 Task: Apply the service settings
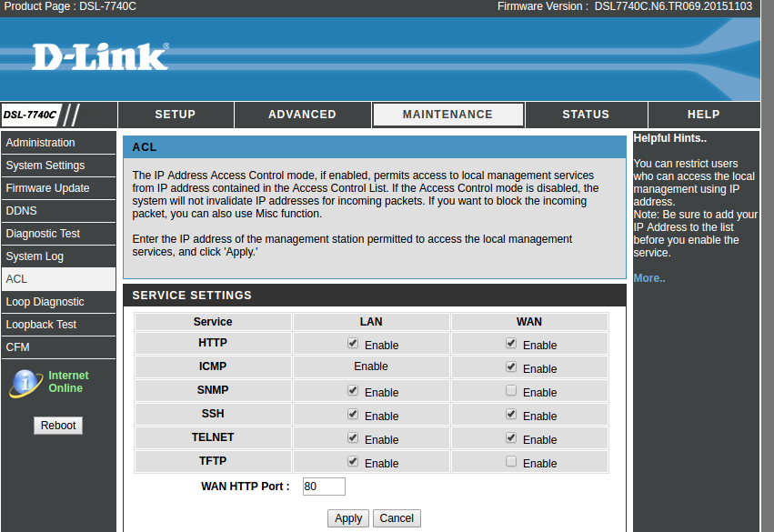pyautogui.click(x=348, y=517)
